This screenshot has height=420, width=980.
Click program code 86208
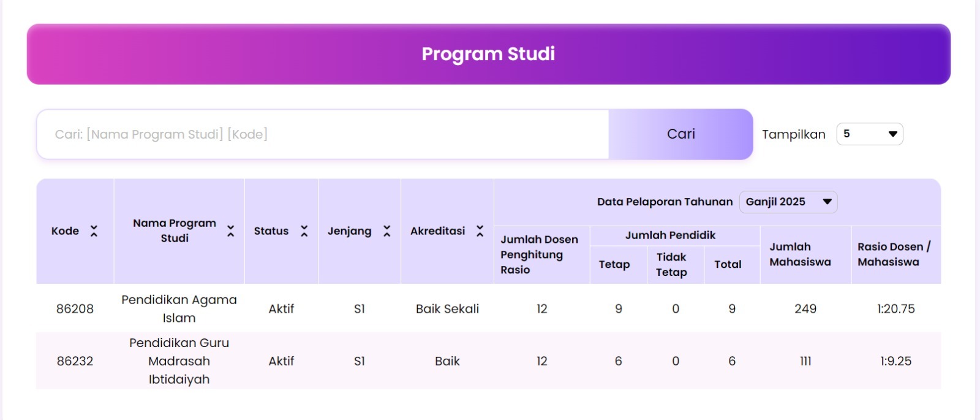point(75,309)
